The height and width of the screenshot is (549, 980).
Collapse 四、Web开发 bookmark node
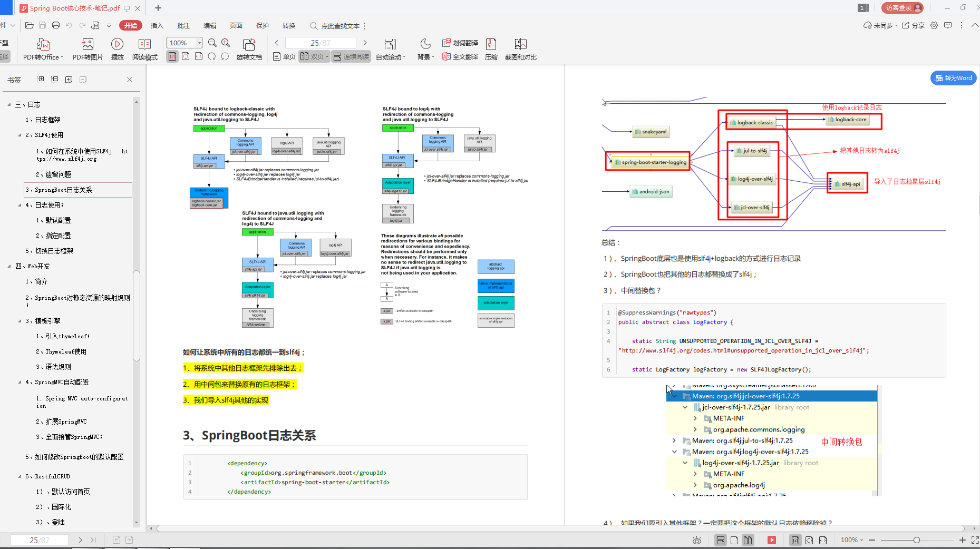coord(9,266)
